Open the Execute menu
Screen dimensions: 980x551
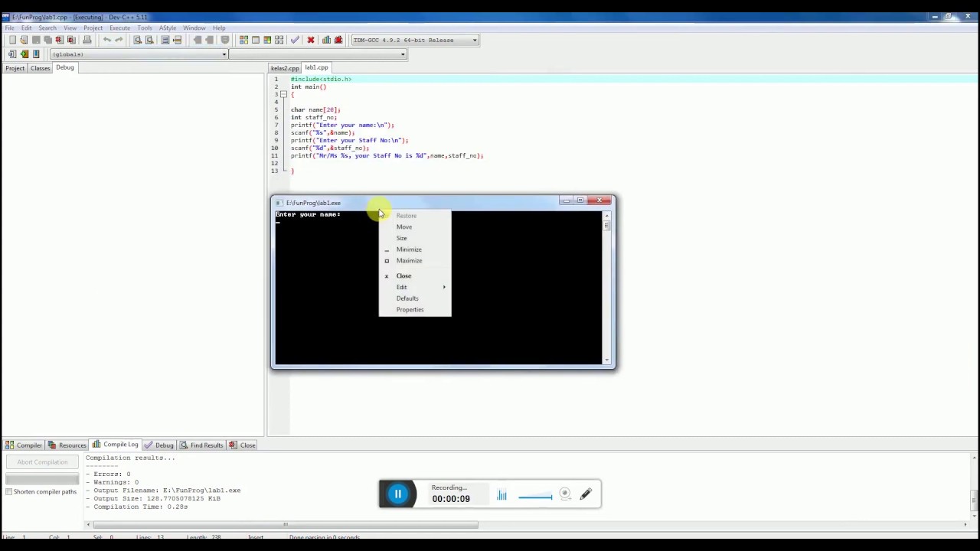[x=119, y=28]
